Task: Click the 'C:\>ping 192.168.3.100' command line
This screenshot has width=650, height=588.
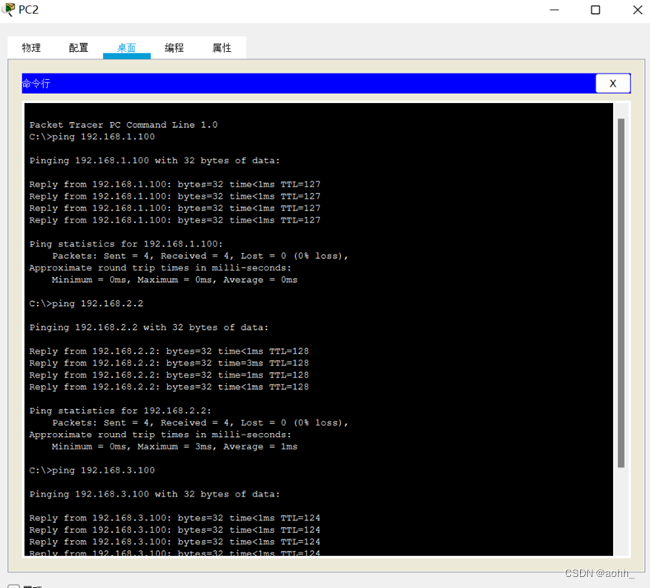Action: pos(92,470)
